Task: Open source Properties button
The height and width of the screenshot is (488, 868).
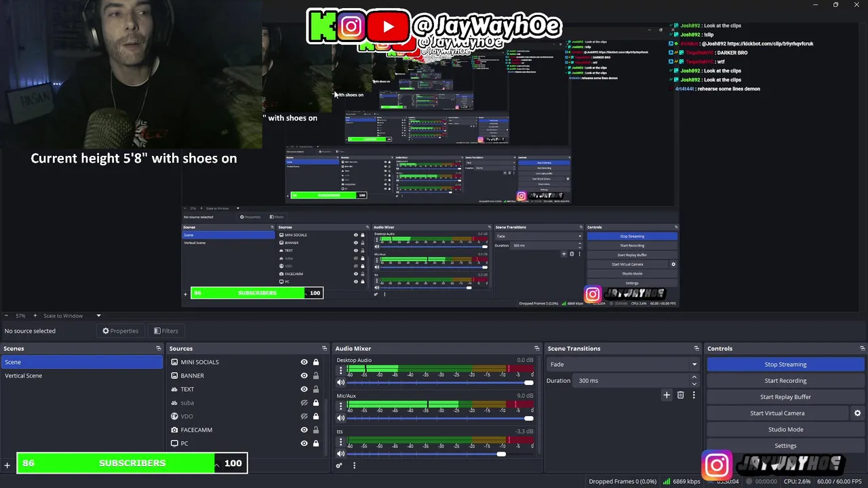Action: click(120, 331)
